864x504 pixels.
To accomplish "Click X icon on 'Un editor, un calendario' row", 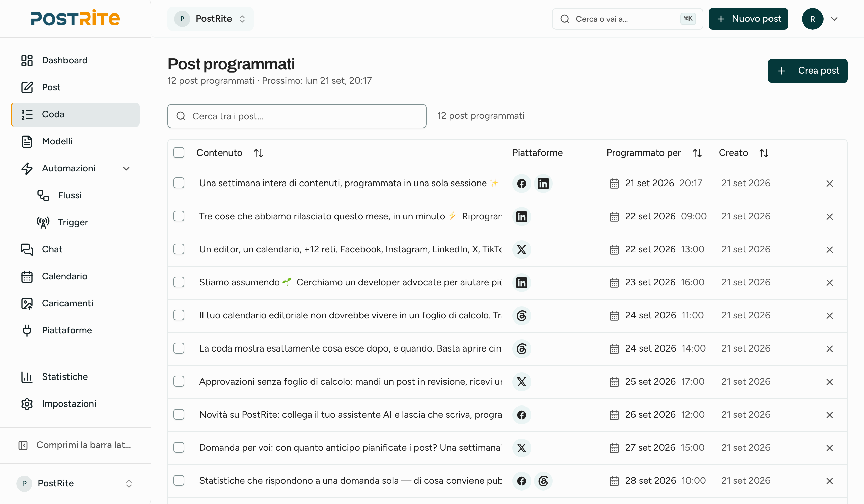I will tap(521, 250).
